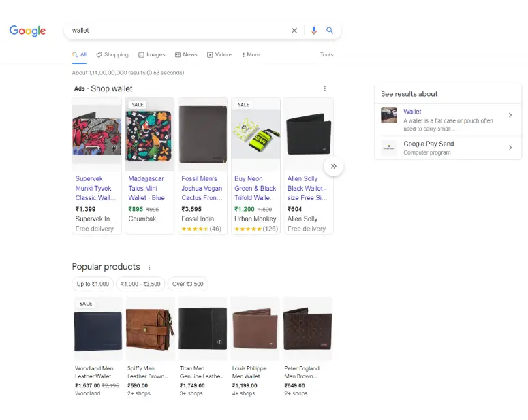Open Titan Men Genuine Leather wallet image
This screenshot has height=420, width=528.
(x=203, y=329)
